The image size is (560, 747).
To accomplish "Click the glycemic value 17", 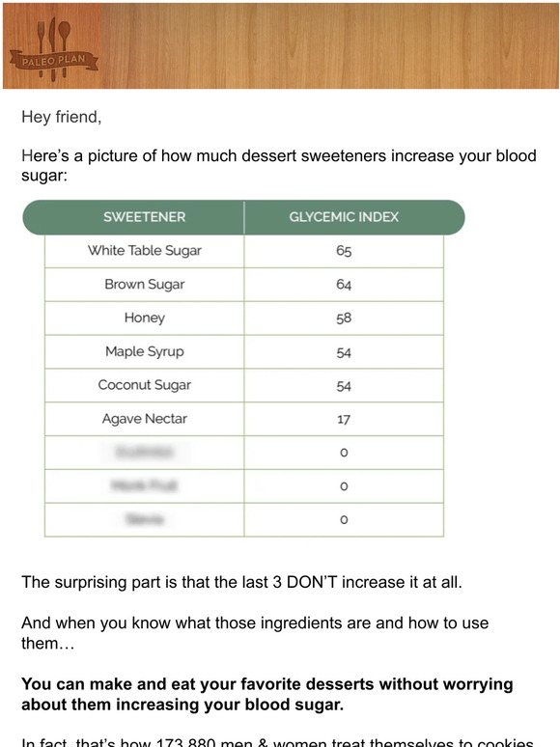I will point(344,419).
